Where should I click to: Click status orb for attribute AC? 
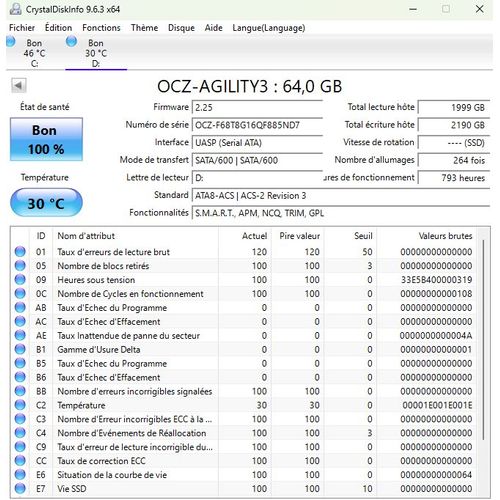[20, 321]
